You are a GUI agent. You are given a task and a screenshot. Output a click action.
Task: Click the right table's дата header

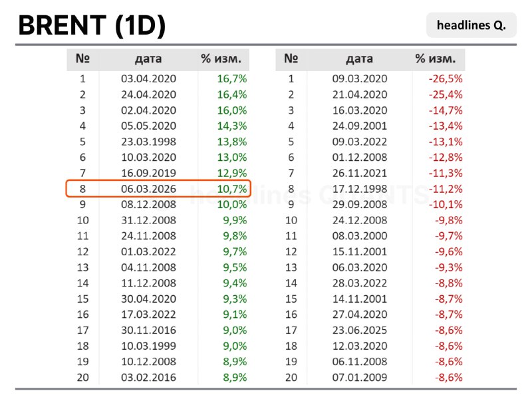coord(359,59)
